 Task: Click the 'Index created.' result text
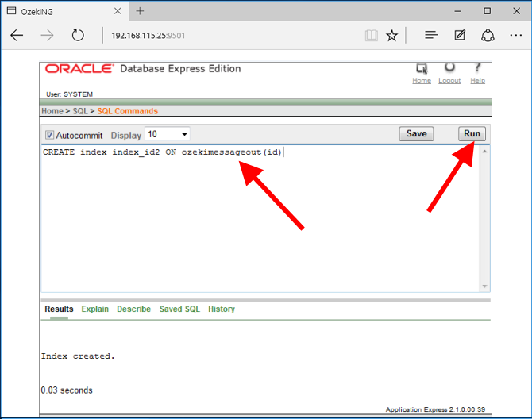(78, 356)
